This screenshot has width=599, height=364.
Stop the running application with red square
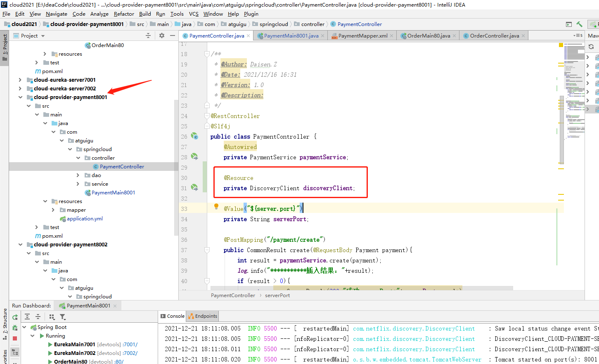15,338
